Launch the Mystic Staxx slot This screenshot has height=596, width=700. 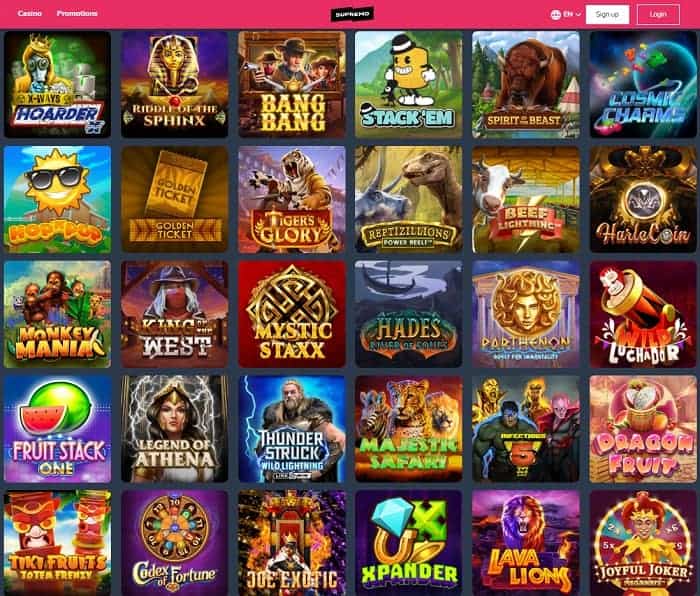point(292,314)
